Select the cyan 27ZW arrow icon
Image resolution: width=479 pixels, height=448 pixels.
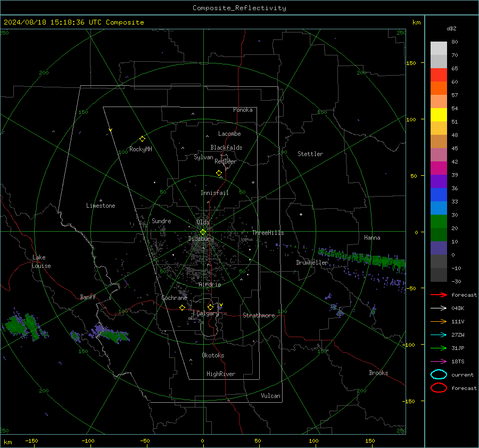pos(439,335)
